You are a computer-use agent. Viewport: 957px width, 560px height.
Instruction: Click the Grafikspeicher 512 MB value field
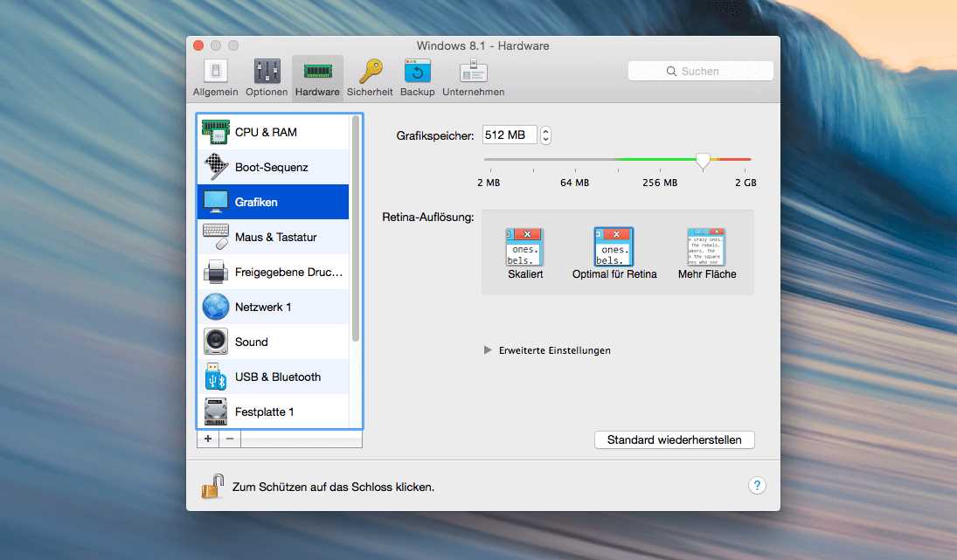pos(510,135)
